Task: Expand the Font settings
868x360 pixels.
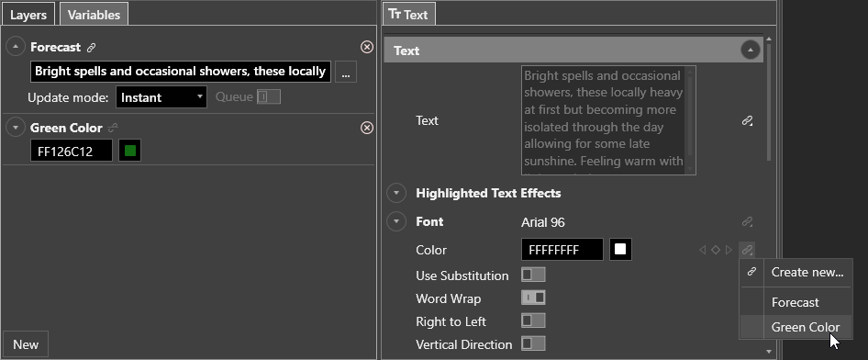Action: 396,222
